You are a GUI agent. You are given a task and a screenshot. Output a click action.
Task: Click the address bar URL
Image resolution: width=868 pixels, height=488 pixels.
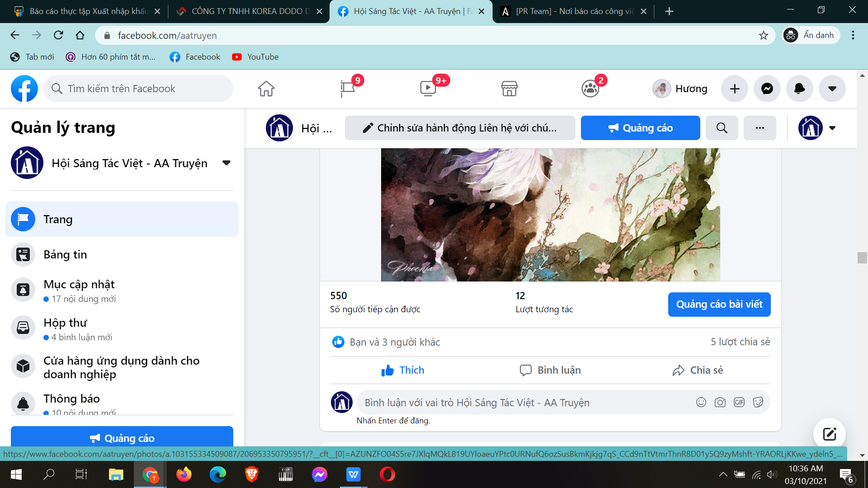[x=167, y=35]
